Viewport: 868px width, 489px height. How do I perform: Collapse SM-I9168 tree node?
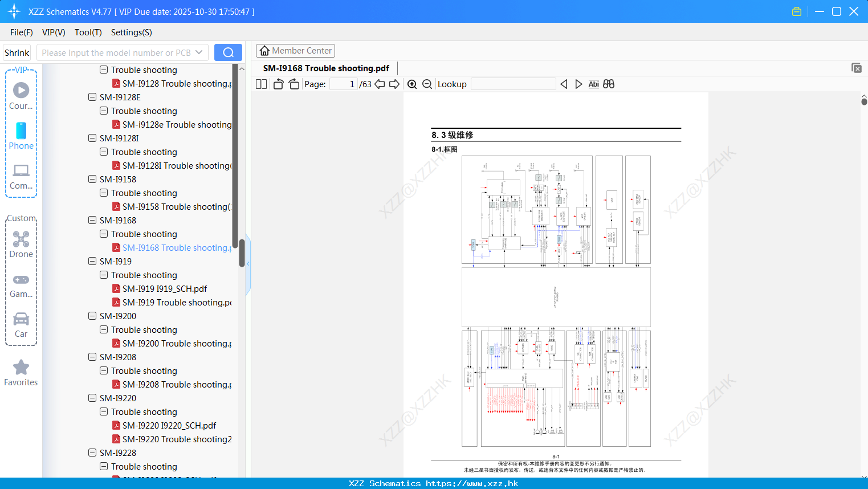[92, 220]
